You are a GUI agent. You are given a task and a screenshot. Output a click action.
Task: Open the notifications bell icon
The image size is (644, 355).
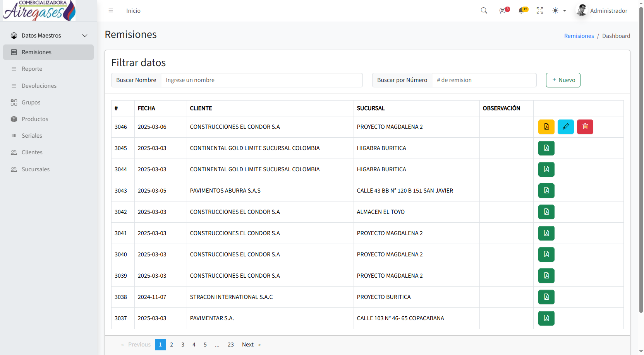point(522,11)
